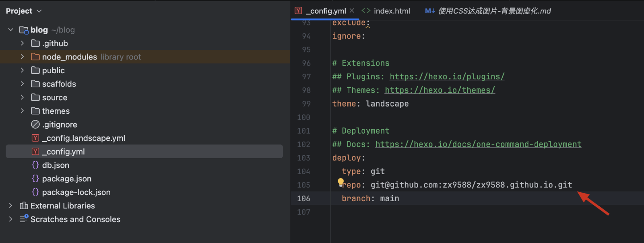The image size is (644, 243).
Task: Click the scaffolds folder icon
Action: (35, 84)
